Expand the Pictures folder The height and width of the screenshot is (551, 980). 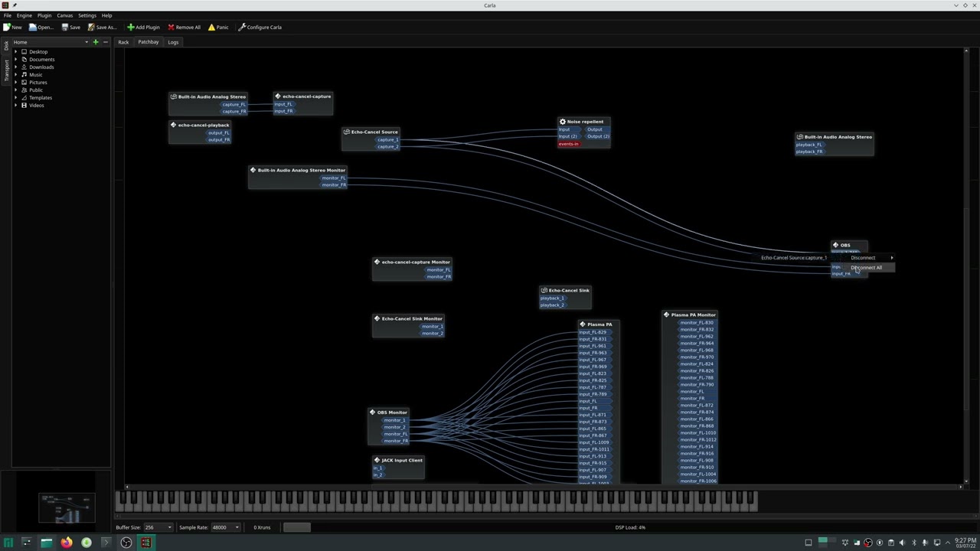[16, 83]
